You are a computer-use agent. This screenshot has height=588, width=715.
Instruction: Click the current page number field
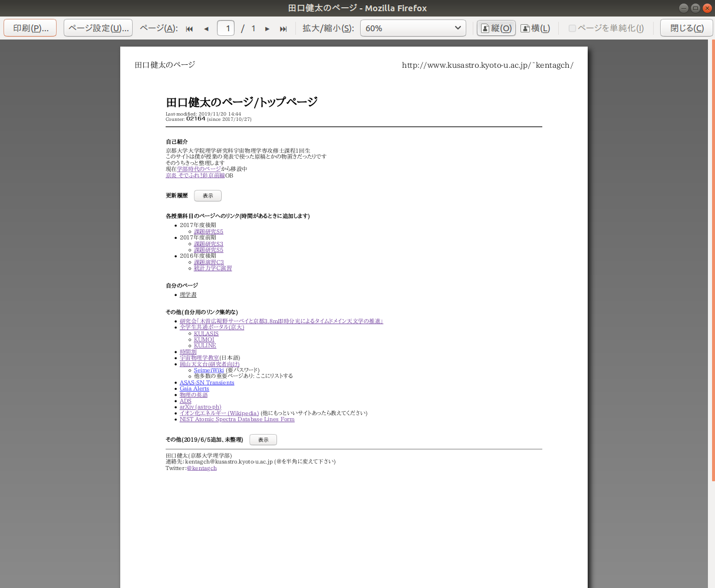(226, 28)
